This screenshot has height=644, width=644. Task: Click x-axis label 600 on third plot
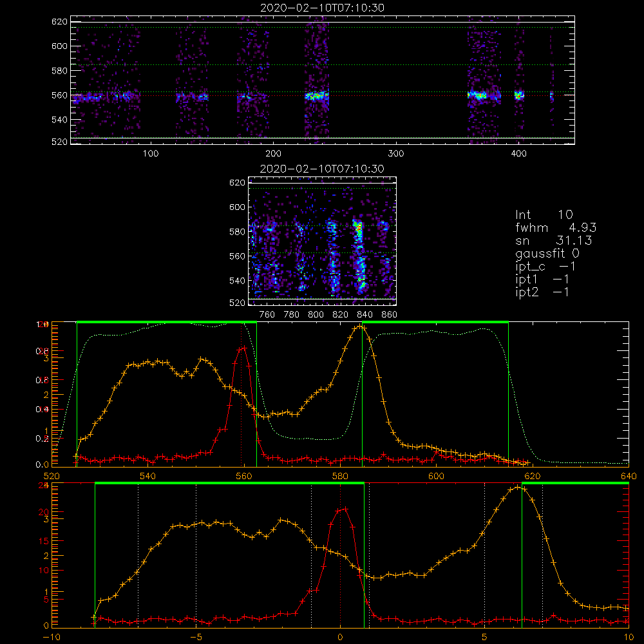[x=436, y=477]
